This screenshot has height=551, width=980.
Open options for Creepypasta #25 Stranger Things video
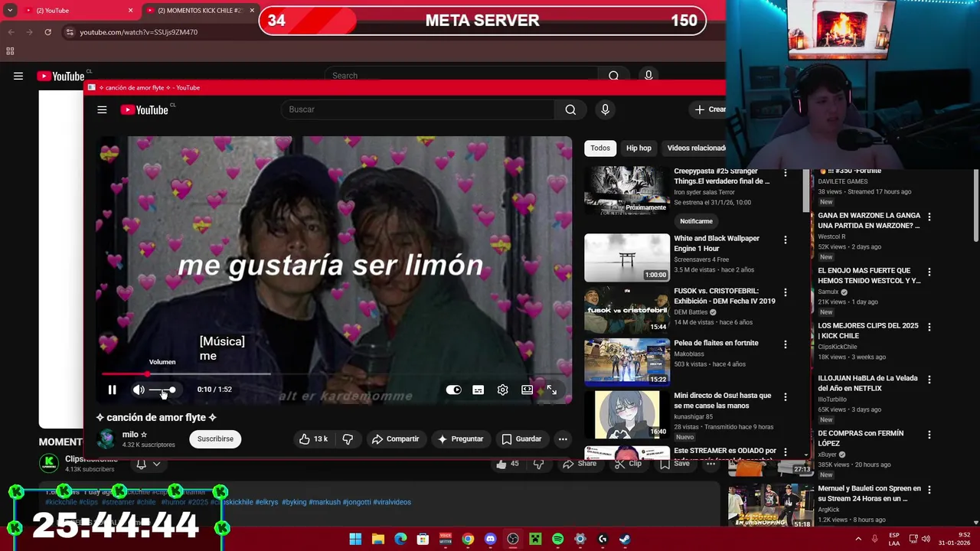click(x=785, y=174)
